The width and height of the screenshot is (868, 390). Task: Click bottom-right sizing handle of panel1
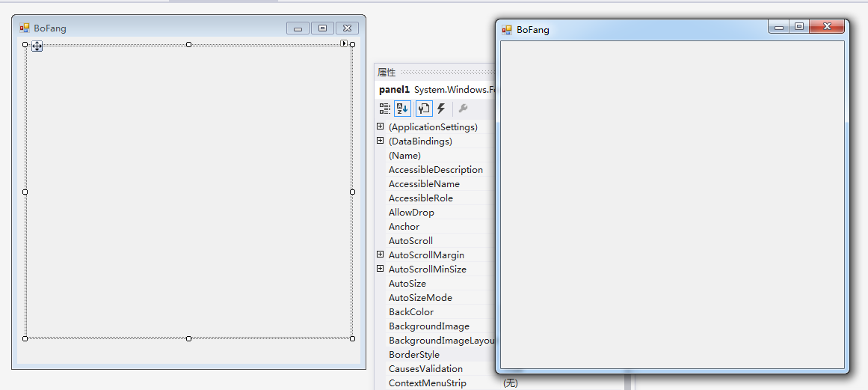point(353,338)
